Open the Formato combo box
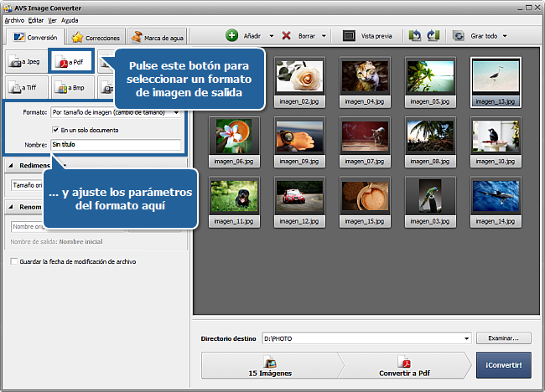The image size is (545, 392). (x=116, y=112)
